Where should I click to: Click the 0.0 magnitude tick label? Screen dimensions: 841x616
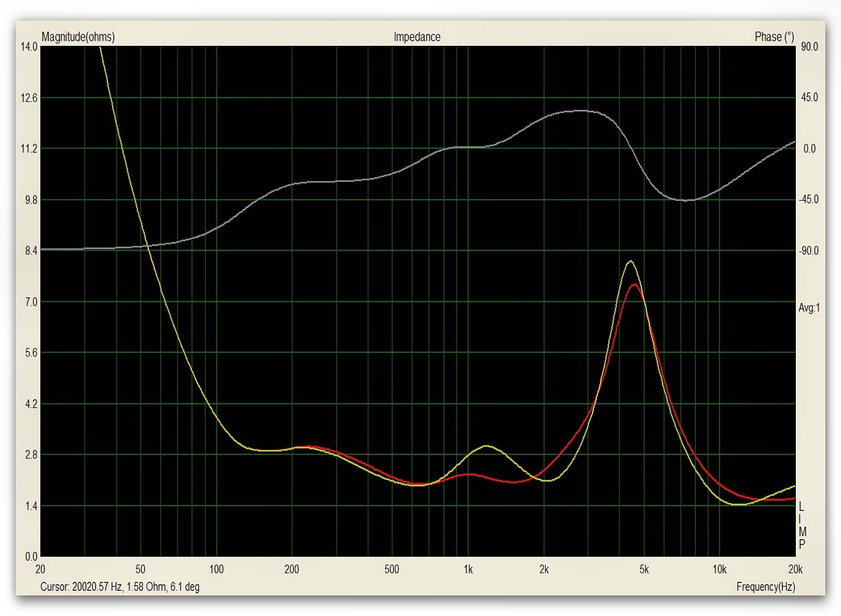click(x=31, y=556)
